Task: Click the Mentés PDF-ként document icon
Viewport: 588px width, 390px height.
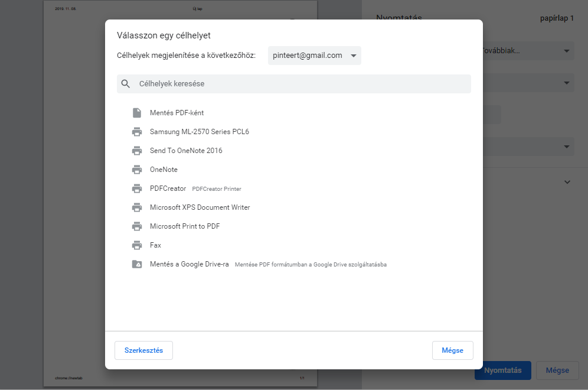Action: point(137,113)
